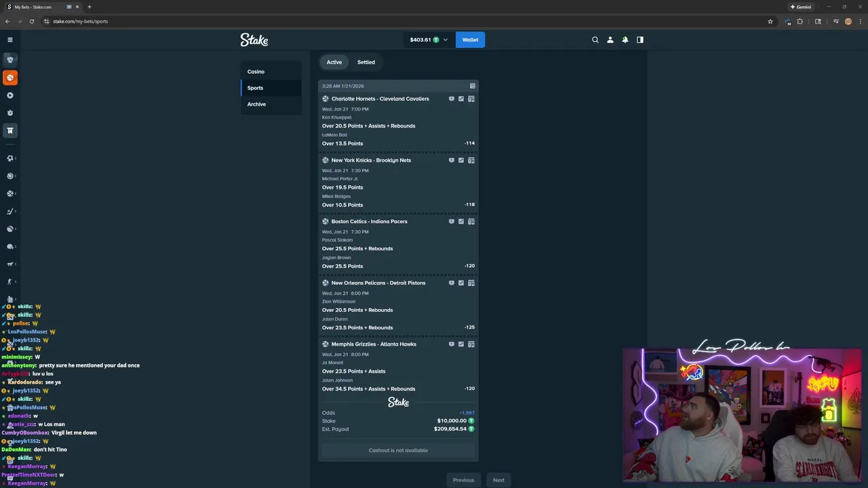Click the Next pagination button
Viewport: 868px width, 488px height.
[x=498, y=480]
